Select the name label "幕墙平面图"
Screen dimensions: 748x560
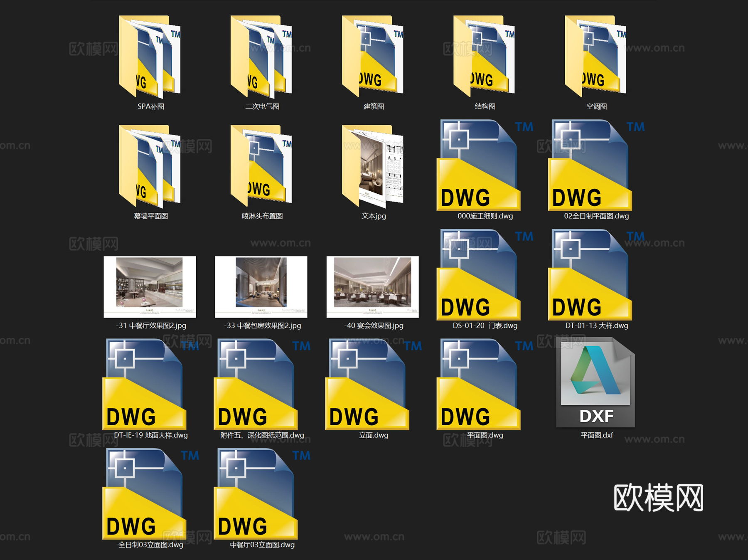coord(151,216)
